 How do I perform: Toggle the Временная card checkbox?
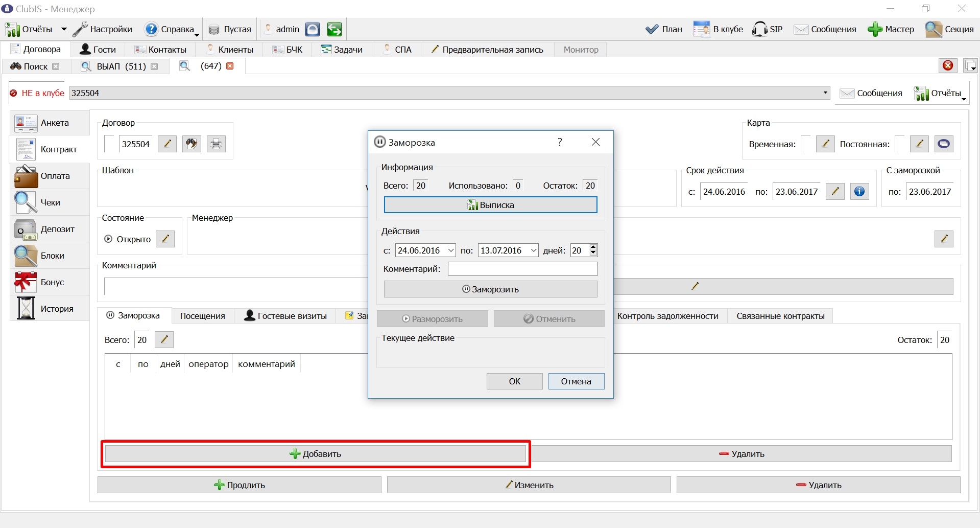pos(805,144)
